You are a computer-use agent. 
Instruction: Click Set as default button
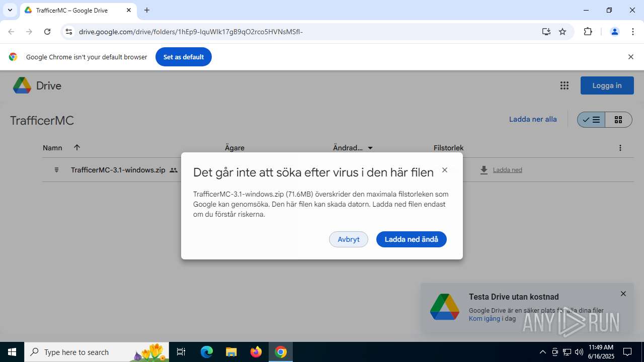pos(184,57)
